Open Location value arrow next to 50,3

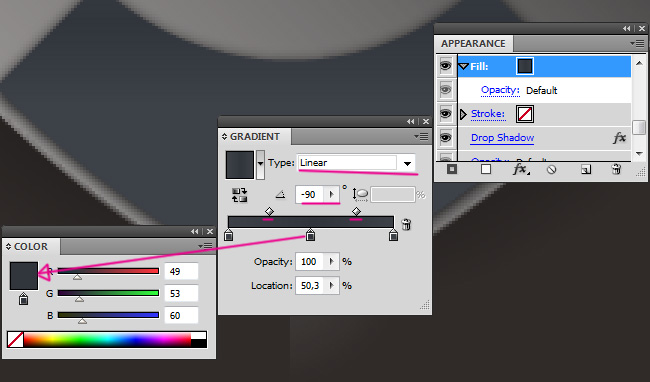[331, 285]
